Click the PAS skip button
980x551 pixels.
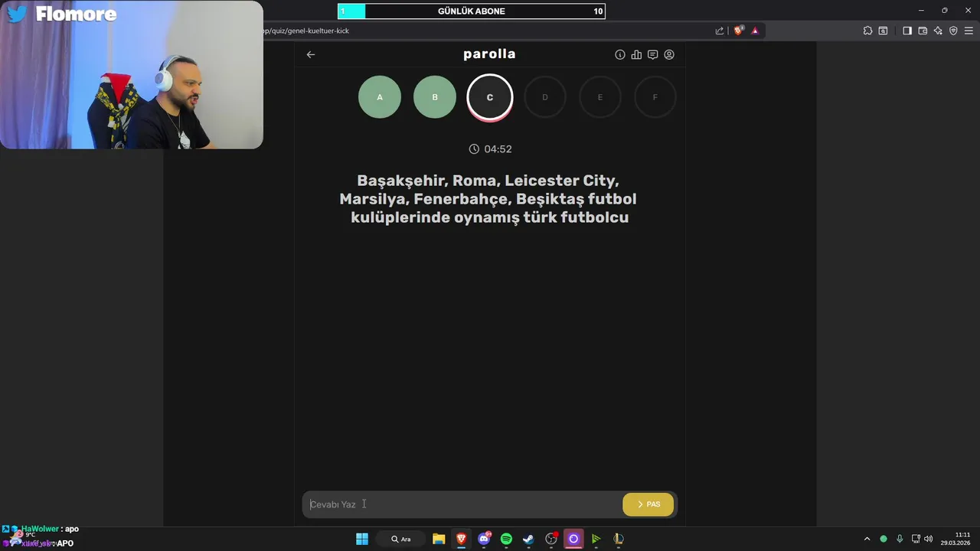648,504
